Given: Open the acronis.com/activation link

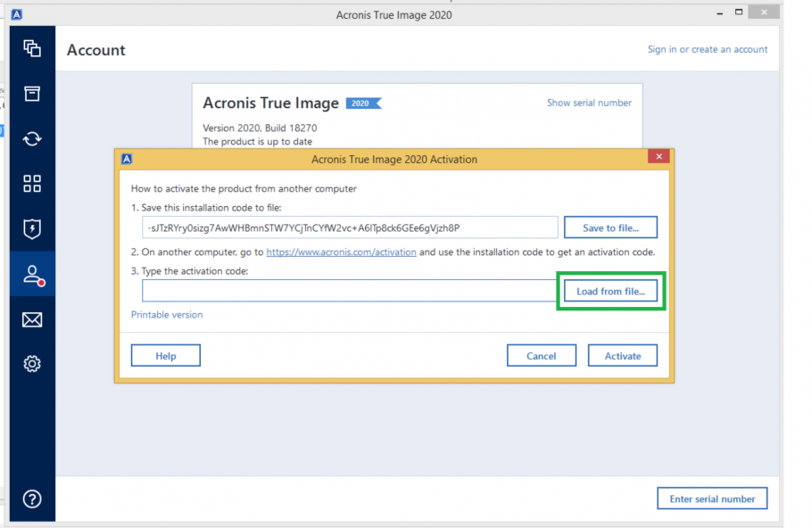Looking at the screenshot, I should click(x=341, y=252).
